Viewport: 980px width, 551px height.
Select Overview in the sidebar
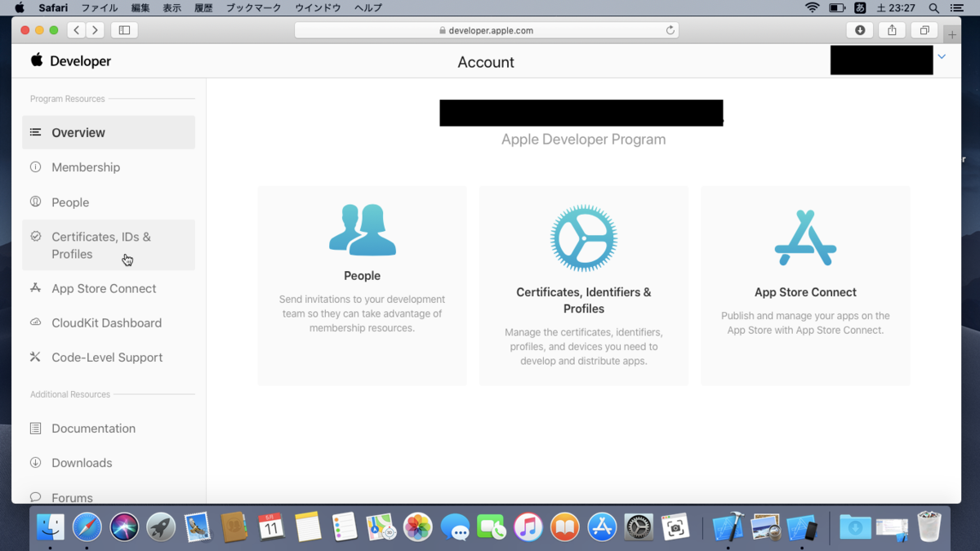(x=109, y=132)
